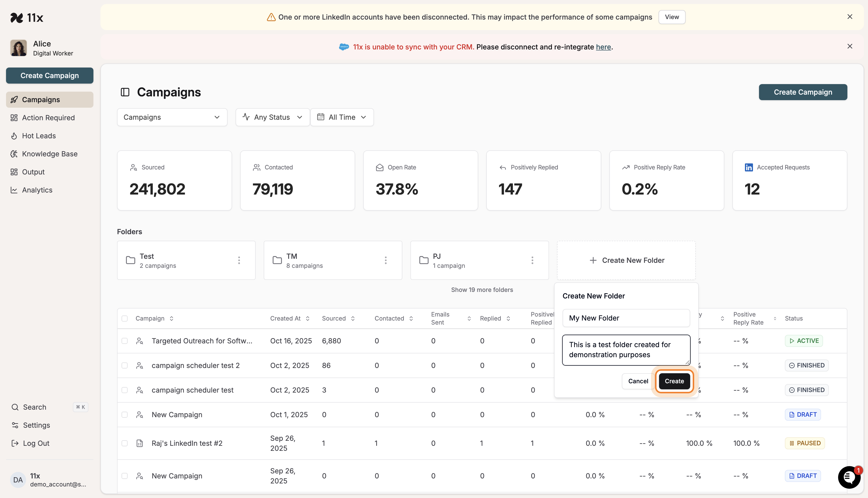Viewport: 868px width, 498px height.
Task: Sort table by Created At column arrows
Action: (308, 319)
